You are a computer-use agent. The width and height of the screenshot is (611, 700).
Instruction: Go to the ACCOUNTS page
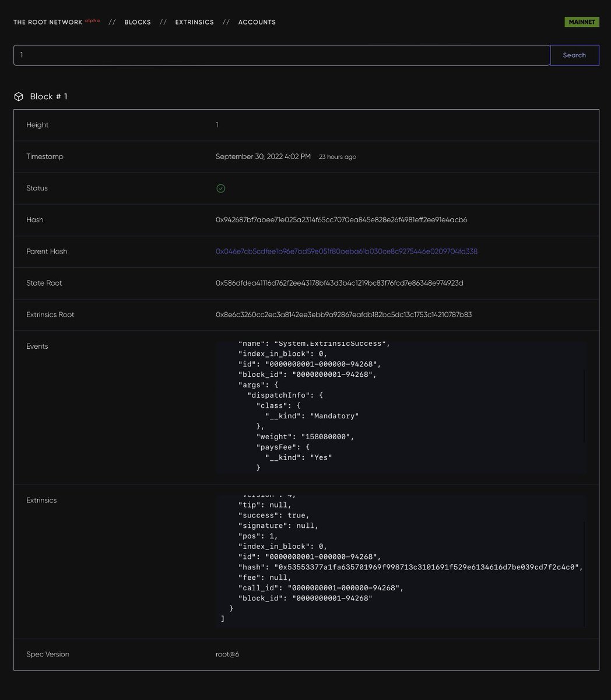257,22
